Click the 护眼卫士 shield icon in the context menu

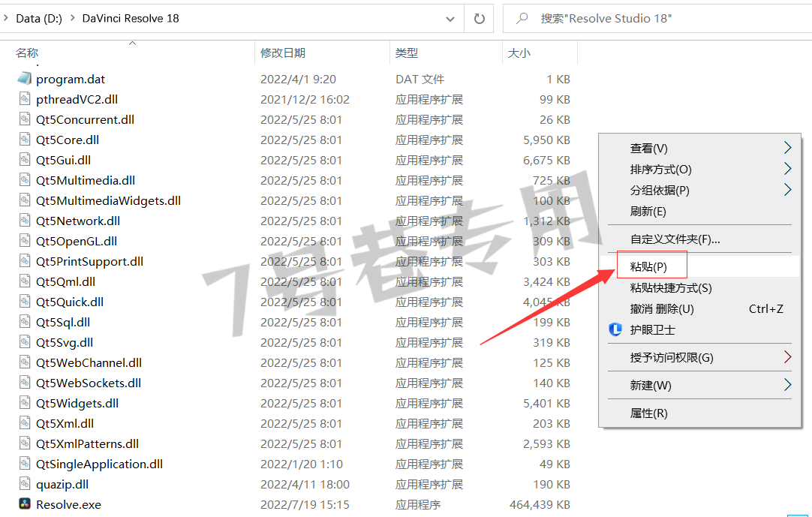pyautogui.click(x=615, y=329)
